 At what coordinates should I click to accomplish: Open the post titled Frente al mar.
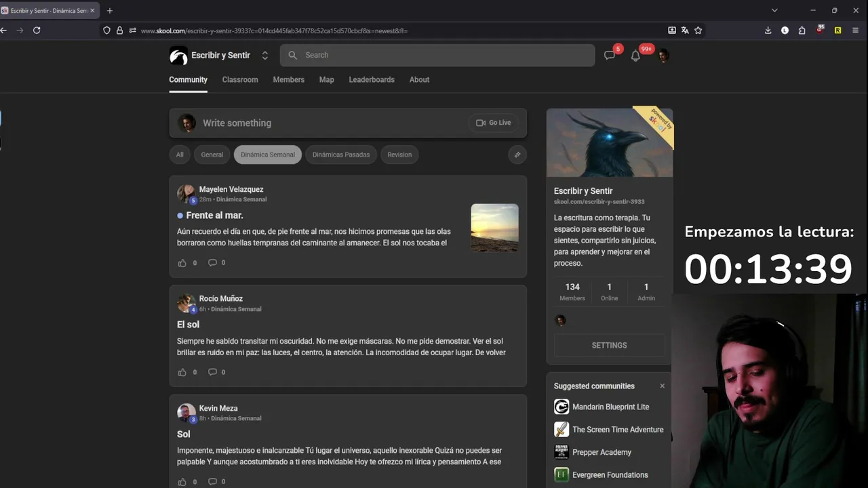(x=214, y=216)
